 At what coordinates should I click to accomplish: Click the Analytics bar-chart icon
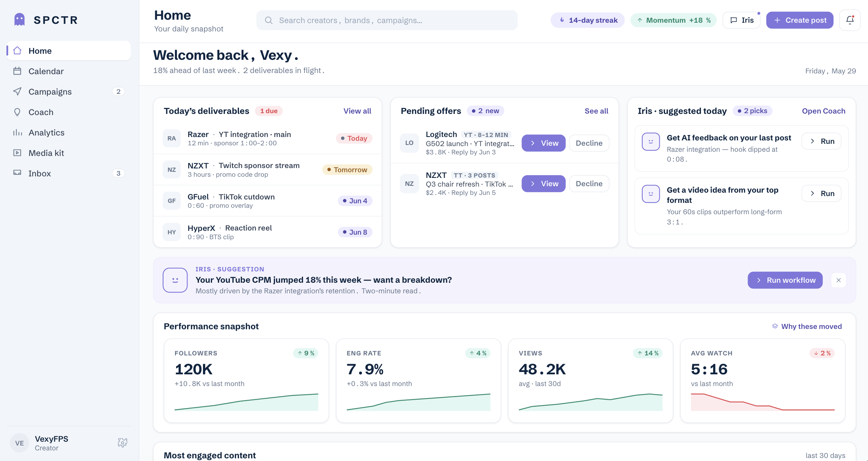(17, 132)
